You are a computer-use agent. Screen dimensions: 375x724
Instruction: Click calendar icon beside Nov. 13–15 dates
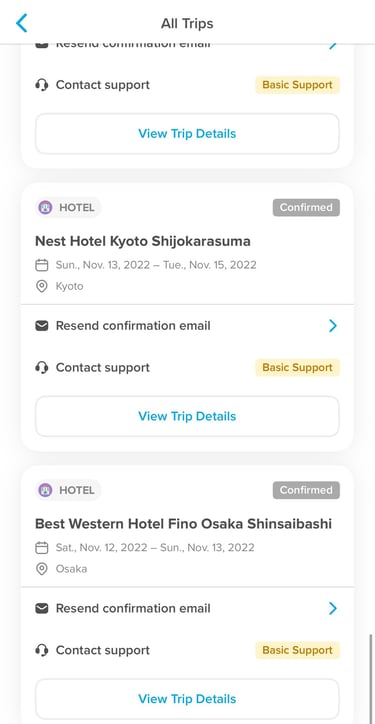pyautogui.click(x=42, y=265)
